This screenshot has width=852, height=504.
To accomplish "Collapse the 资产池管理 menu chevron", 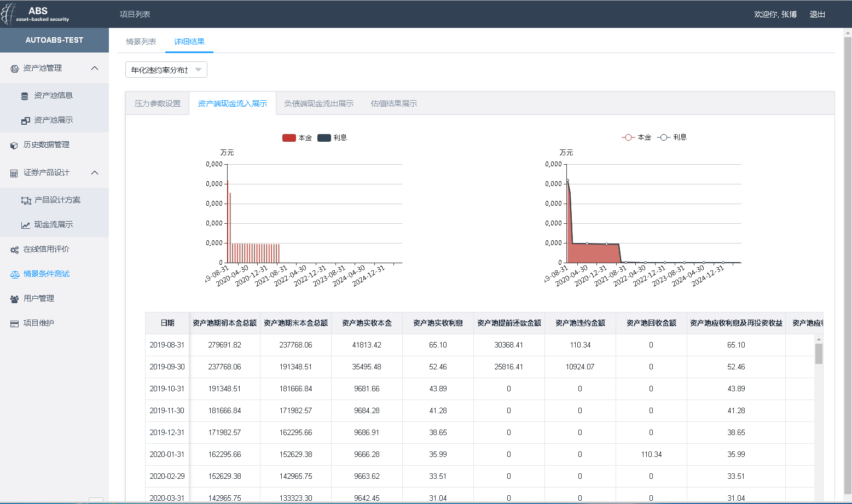I will [x=95, y=68].
